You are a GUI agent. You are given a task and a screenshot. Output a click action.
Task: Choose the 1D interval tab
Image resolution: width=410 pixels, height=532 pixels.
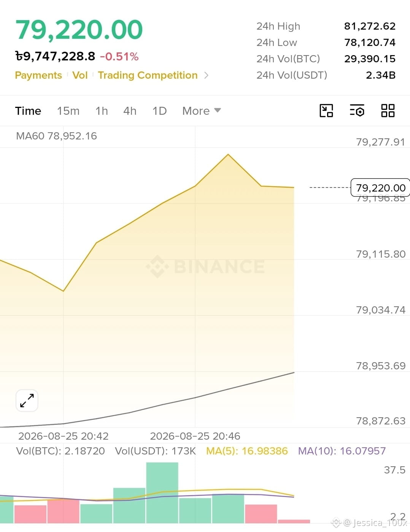[159, 111]
